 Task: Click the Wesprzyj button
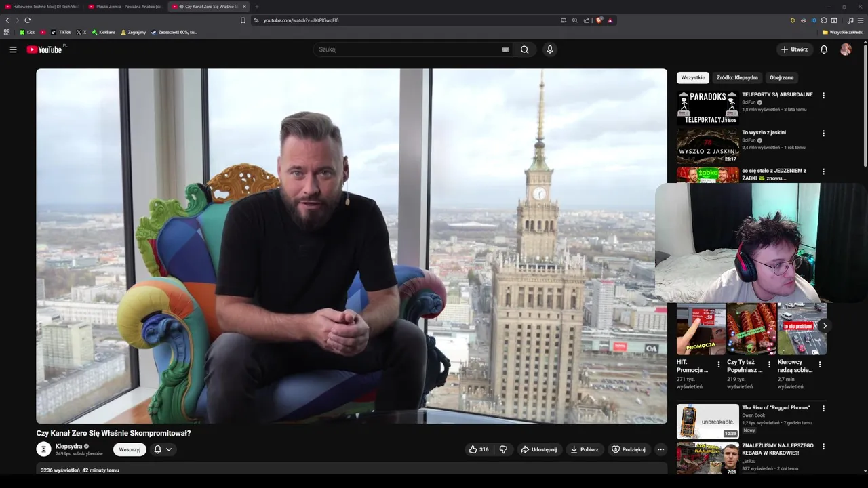[130, 449]
